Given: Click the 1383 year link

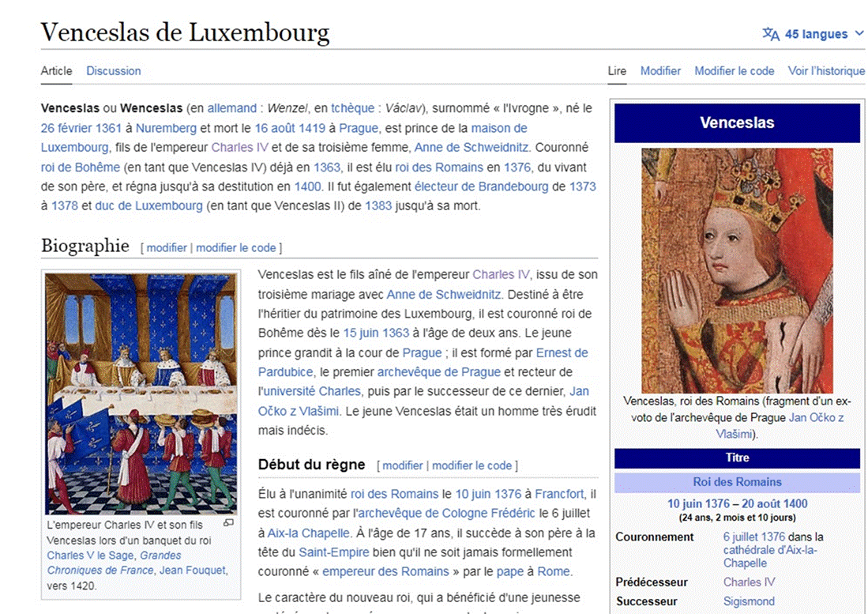Looking at the screenshot, I should tap(378, 206).
